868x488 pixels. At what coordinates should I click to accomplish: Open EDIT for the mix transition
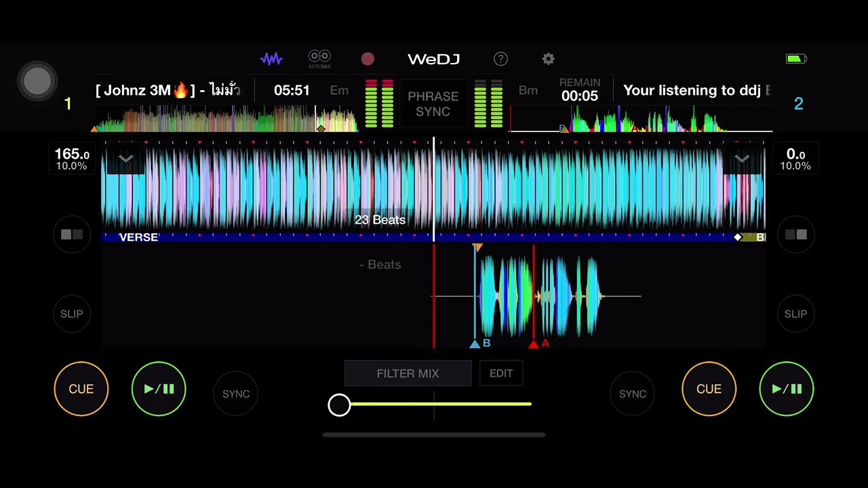point(501,373)
